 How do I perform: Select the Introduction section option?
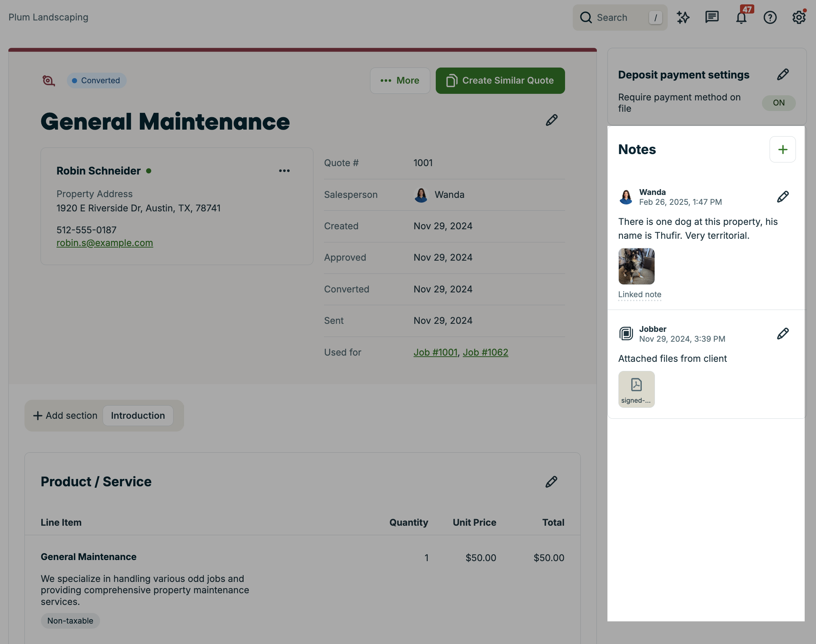(x=138, y=415)
